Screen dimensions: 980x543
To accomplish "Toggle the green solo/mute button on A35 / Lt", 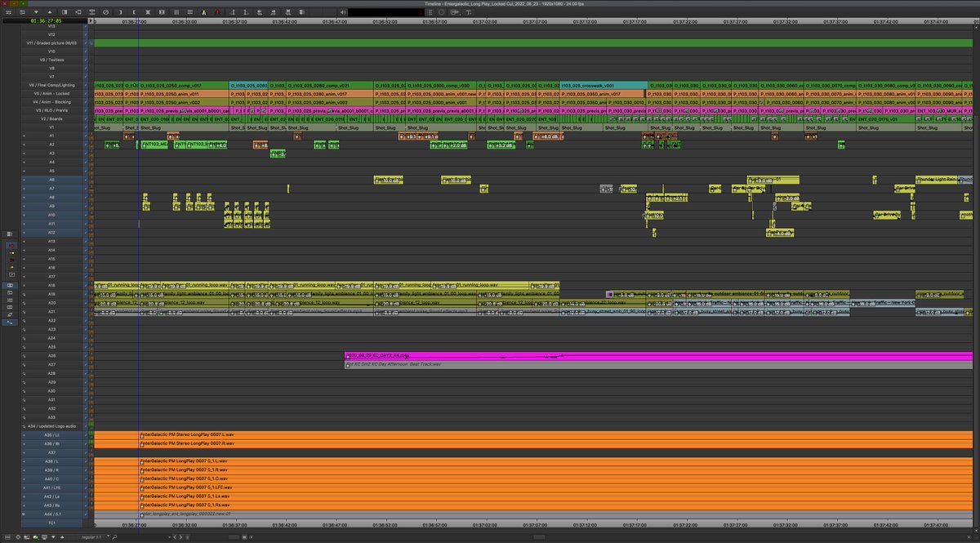I will (x=91, y=434).
